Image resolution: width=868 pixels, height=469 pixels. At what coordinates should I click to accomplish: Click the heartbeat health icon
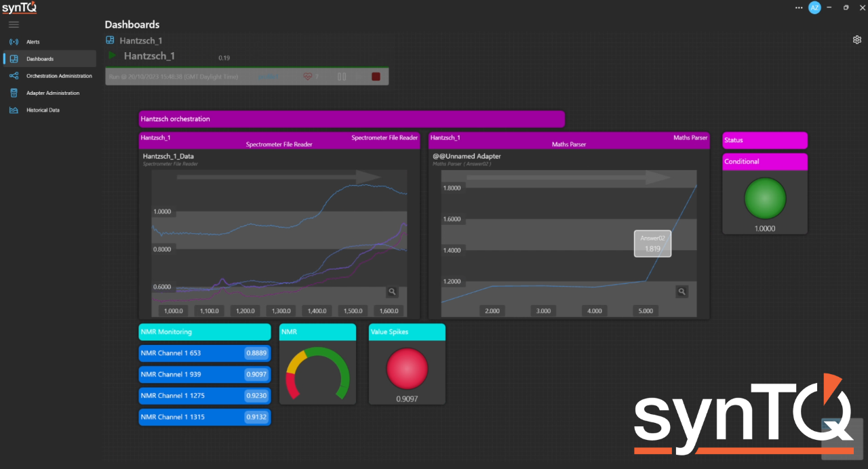coord(307,77)
